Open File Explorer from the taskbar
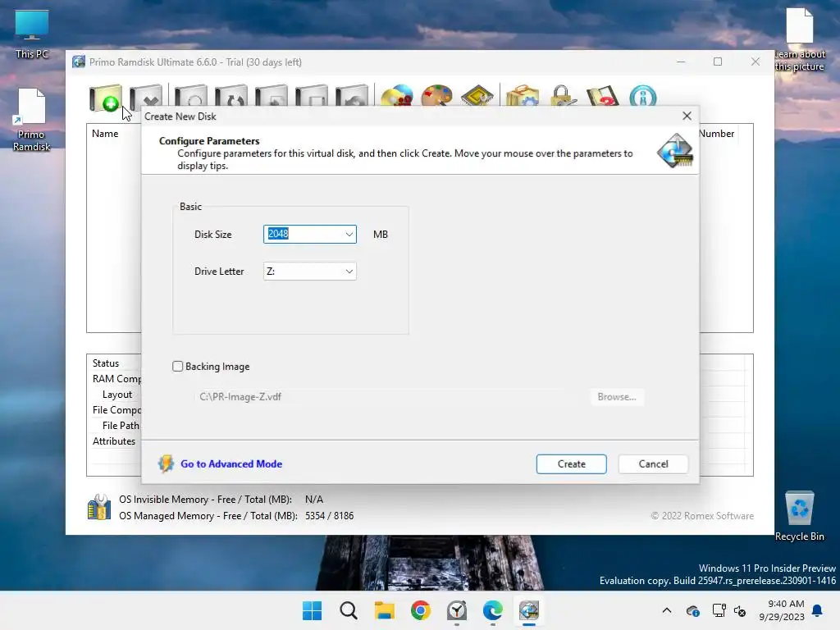This screenshot has width=840, height=630. pos(384,610)
